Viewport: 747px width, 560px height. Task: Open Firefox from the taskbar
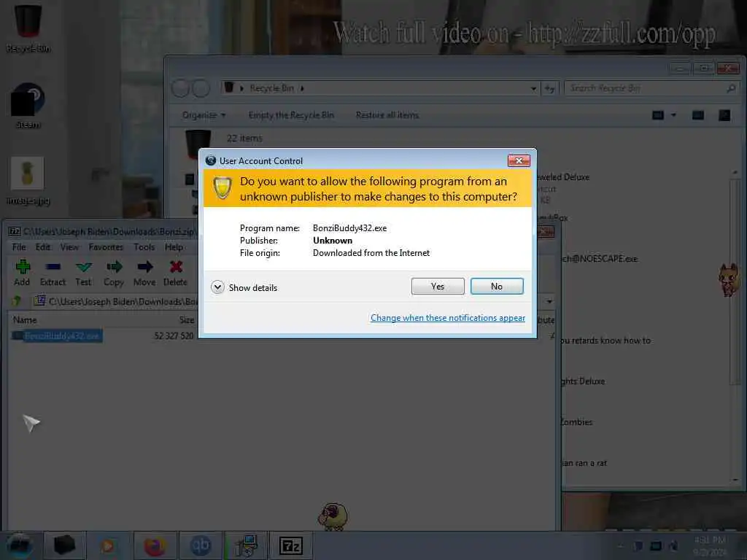[x=155, y=545]
